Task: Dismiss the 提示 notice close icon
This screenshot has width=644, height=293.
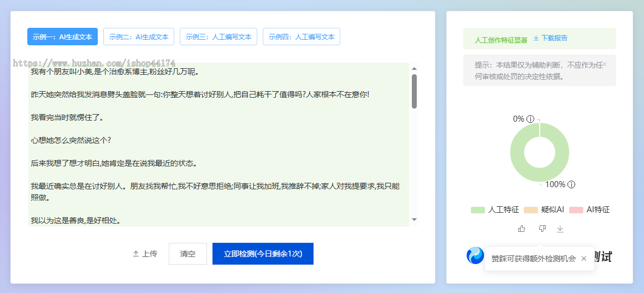Action: pyautogui.click(x=605, y=64)
